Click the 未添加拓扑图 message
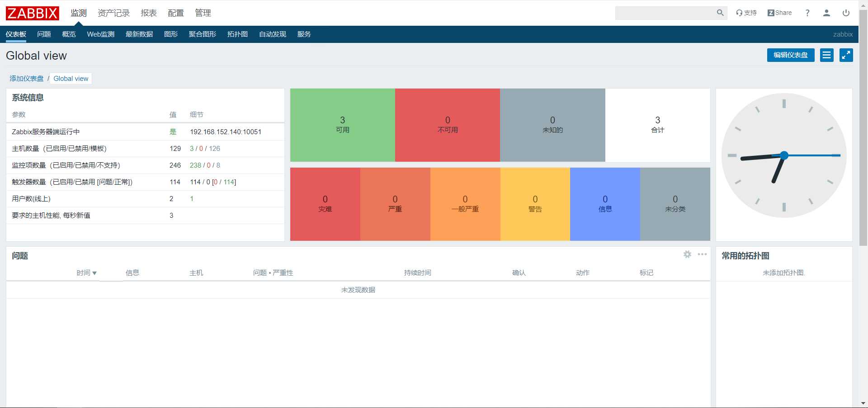868x408 pixels. [784, 273]
